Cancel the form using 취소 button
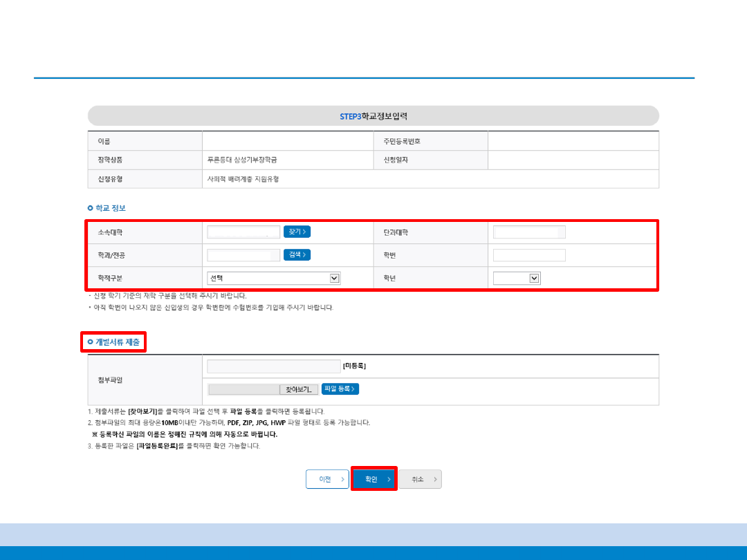747x560 pixels. click(420, 479)
